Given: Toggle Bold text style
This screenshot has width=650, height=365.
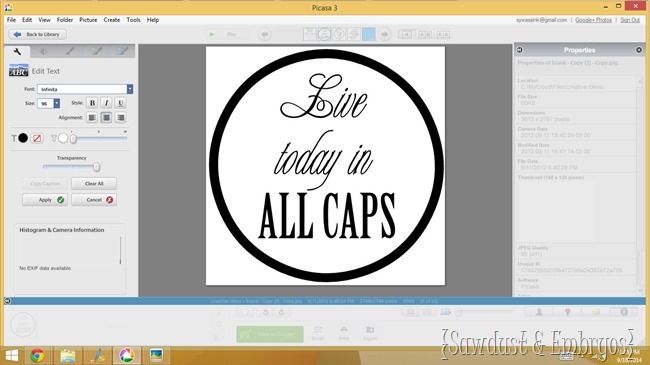Looking at the screenshot, I should tap(92, 103).
